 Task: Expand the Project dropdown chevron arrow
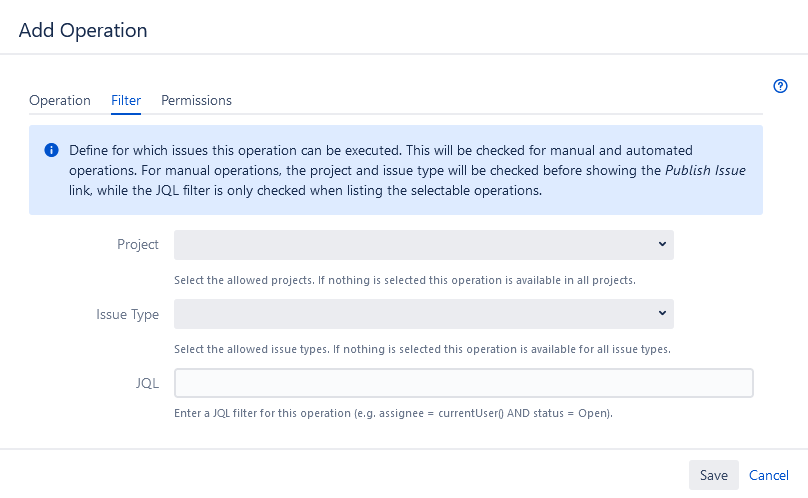point(662,244)
